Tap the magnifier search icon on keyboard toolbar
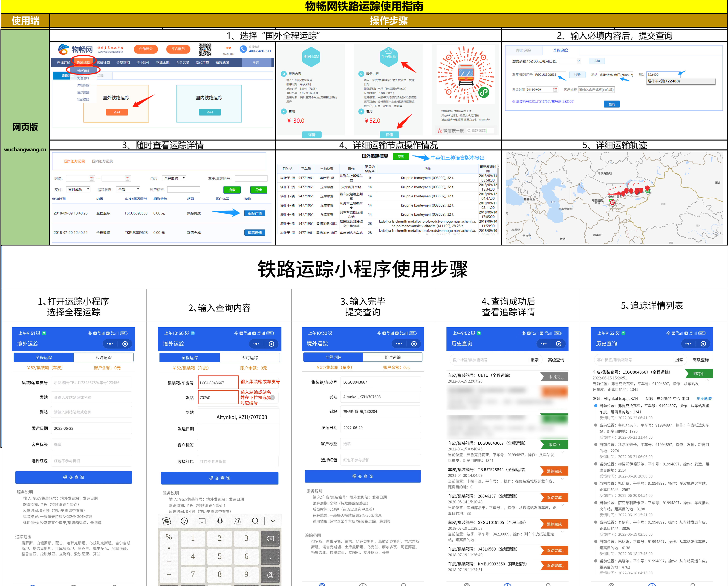 point(255,521)
